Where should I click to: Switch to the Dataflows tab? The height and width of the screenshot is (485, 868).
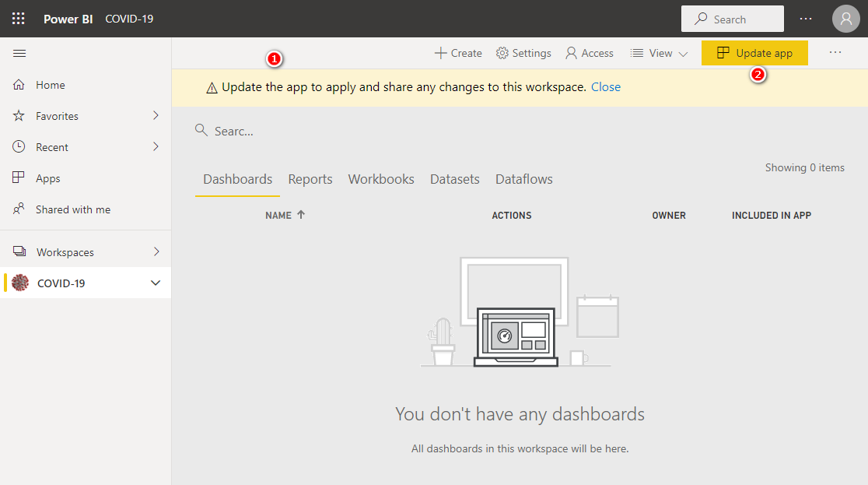[523, 179]
